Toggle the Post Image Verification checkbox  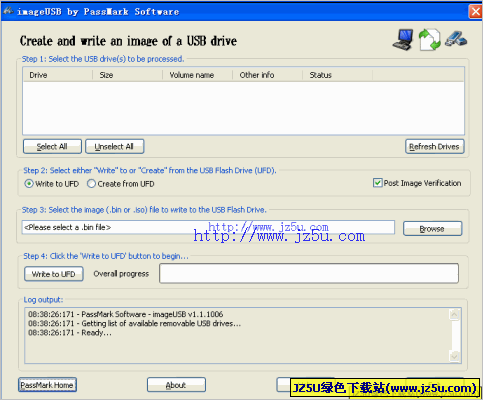tap(377, 183)
